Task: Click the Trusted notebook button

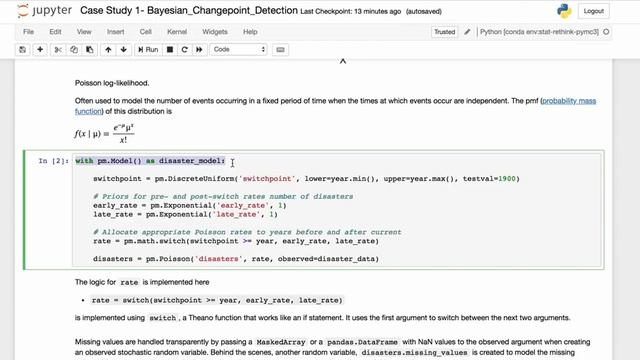Action: tap(444, 32)
